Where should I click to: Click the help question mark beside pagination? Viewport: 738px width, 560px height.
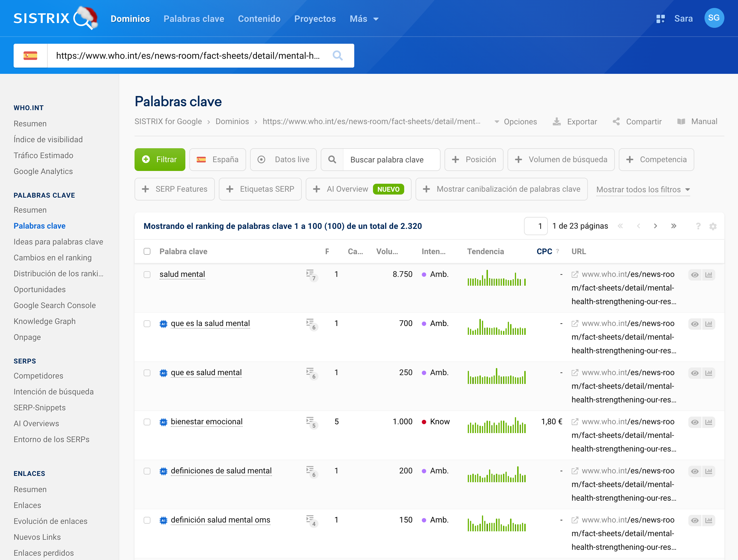(x=698, y=226)
